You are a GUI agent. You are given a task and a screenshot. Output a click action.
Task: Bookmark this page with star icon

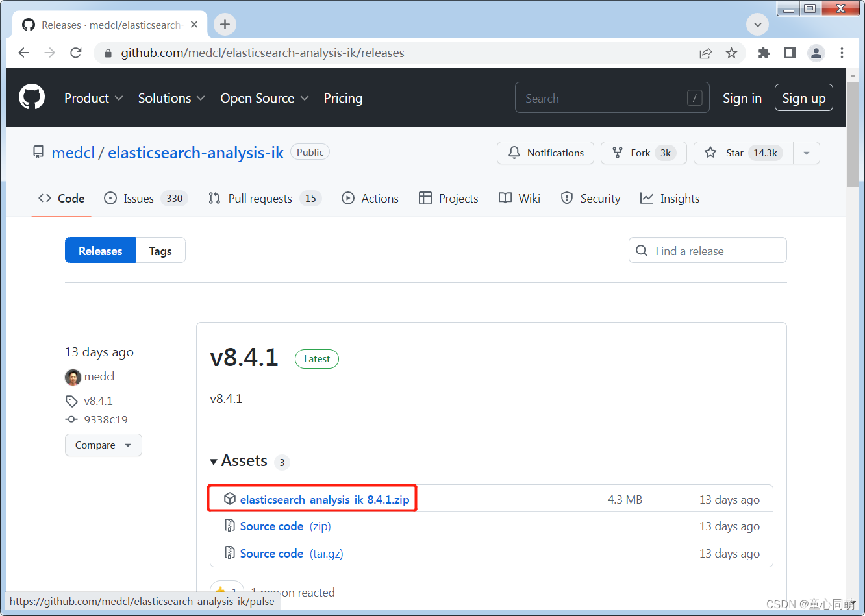[731, 53]
